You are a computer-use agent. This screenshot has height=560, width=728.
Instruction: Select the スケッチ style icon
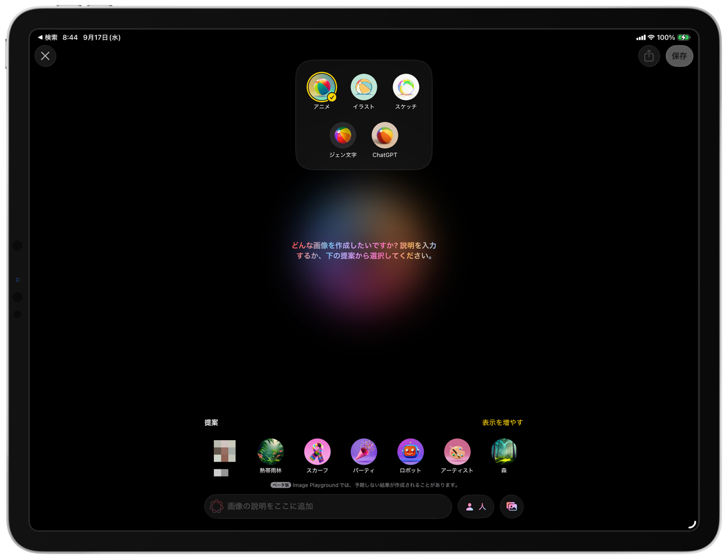(405, 87)
